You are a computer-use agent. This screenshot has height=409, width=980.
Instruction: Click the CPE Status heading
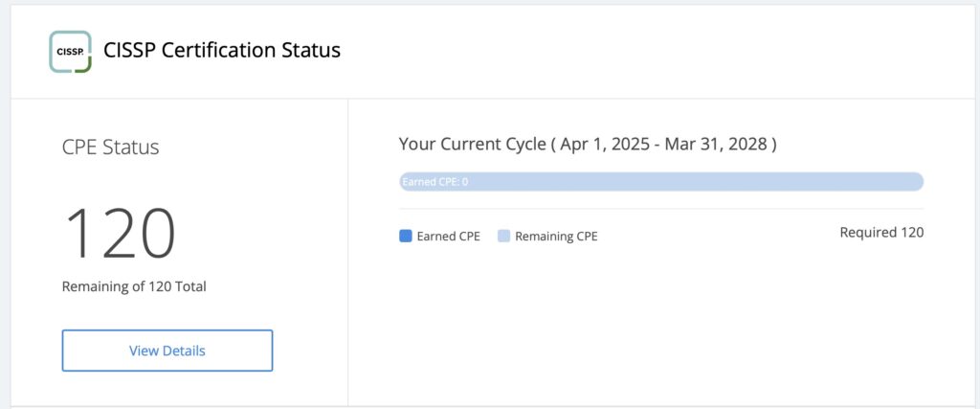click(111, 147)
